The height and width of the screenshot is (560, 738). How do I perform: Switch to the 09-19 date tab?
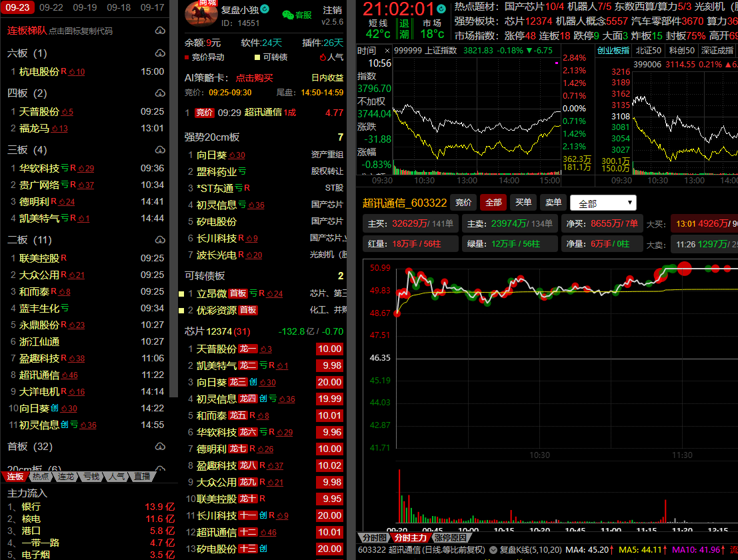click(85, 7)
